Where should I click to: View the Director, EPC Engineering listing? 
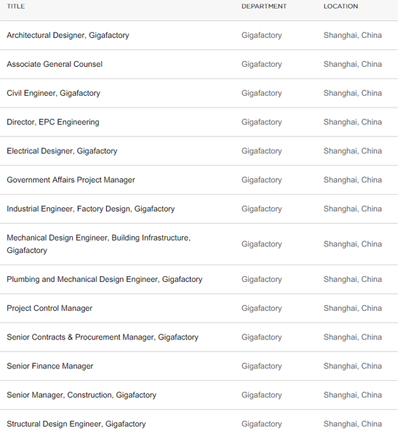(x=53, y=122)
